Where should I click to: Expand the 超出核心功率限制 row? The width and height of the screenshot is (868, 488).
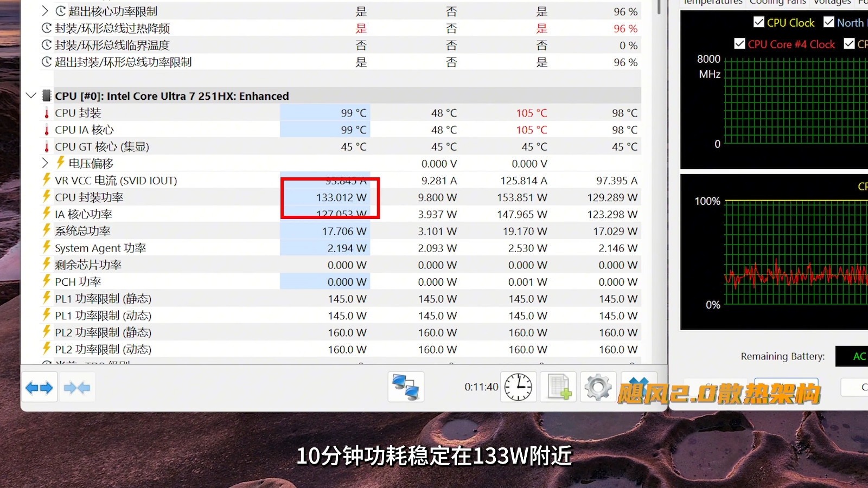tap(45, 11)
